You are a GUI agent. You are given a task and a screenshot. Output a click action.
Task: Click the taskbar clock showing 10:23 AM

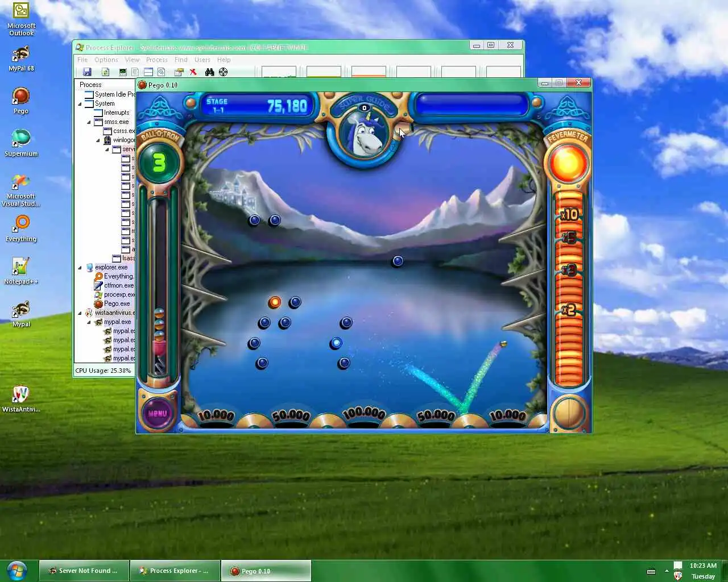[703, 571]
